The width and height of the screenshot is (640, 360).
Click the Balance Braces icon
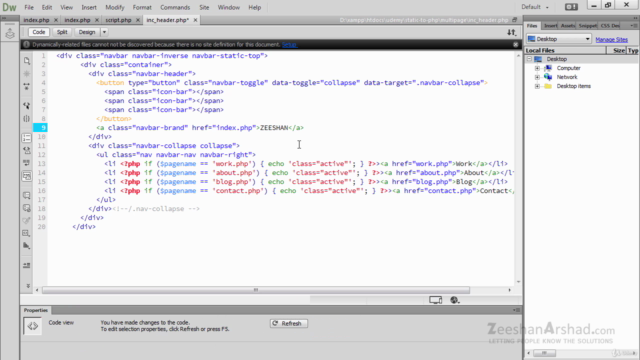coord(27,119)
